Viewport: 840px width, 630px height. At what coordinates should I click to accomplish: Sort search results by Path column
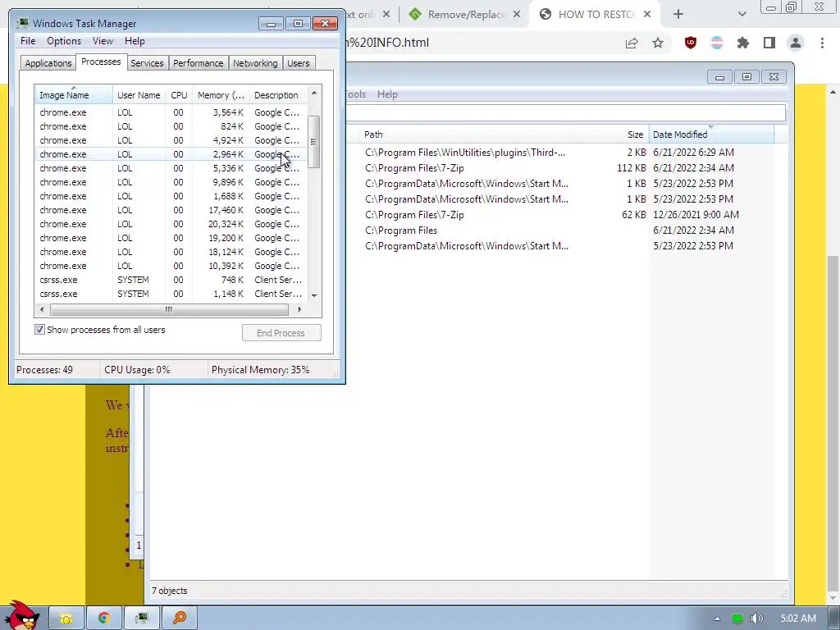click(x=465, y=135)
